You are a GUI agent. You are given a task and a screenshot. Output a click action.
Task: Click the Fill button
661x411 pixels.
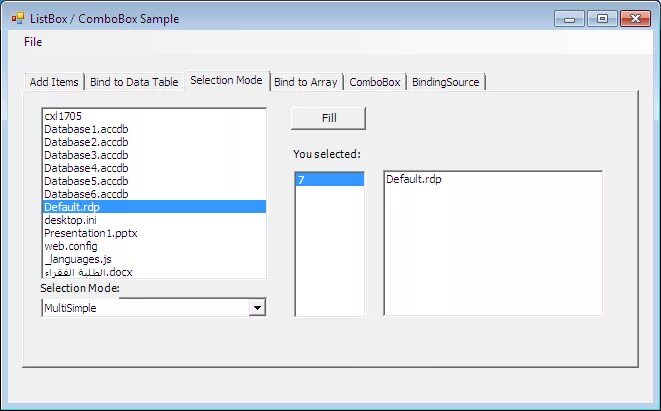(328, 118)
